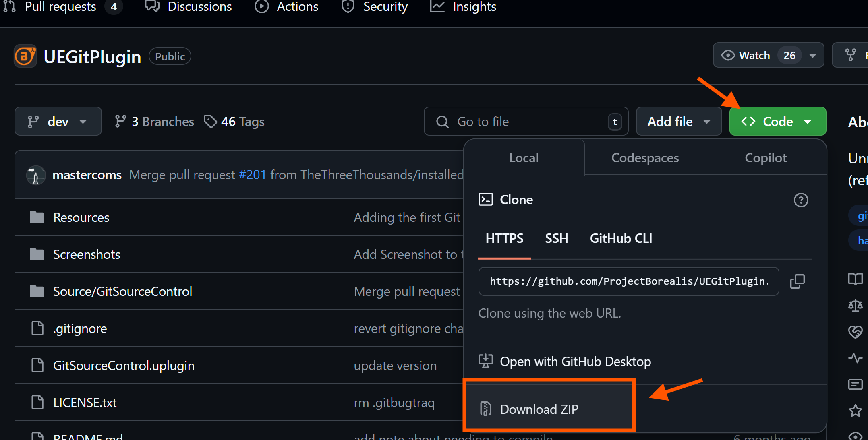Switch to the Local tab
The width and height of the screenshot is (868, 440).
(524, 157)
